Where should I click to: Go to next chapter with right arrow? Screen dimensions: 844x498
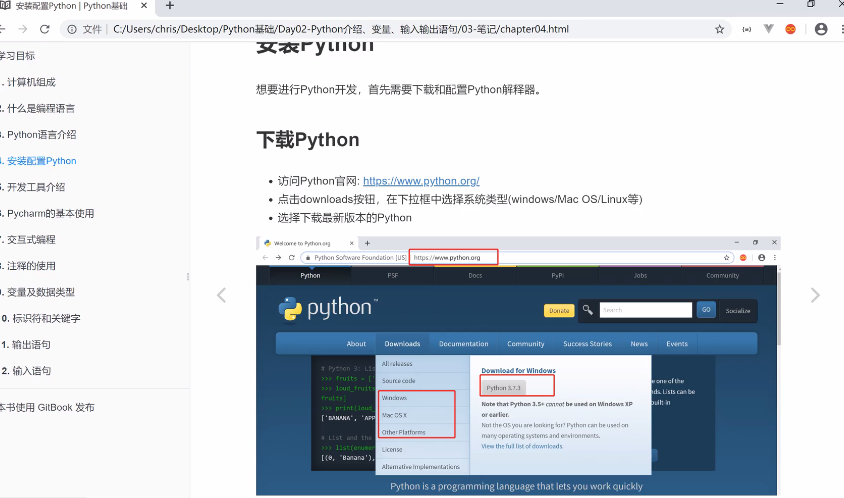[x=815, y=295]
